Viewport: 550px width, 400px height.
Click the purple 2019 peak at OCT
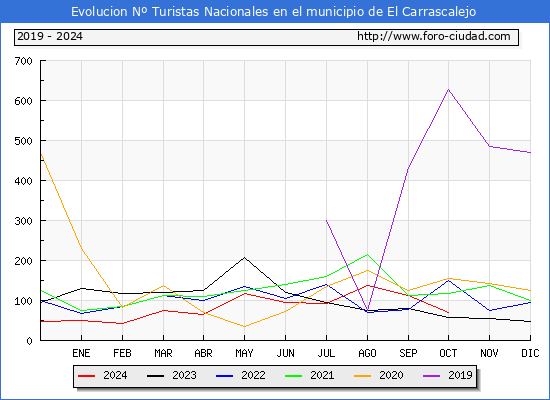[x=448, y=89]
